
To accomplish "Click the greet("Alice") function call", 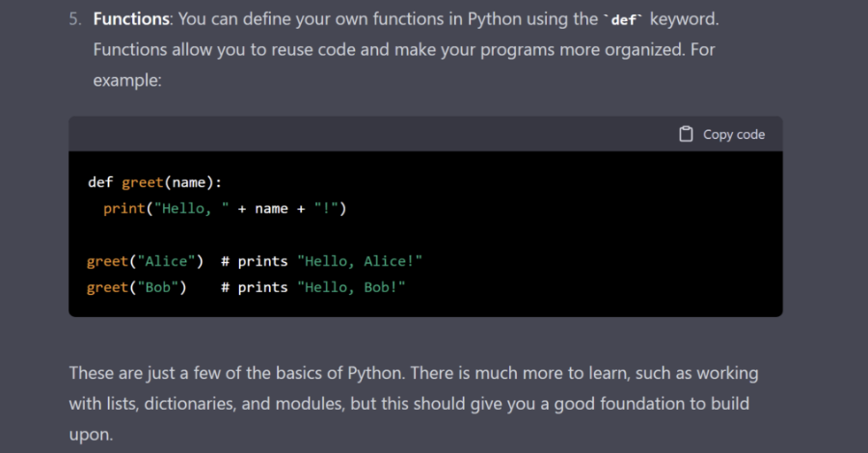I will pyautogui.click(x=145, y=261).
